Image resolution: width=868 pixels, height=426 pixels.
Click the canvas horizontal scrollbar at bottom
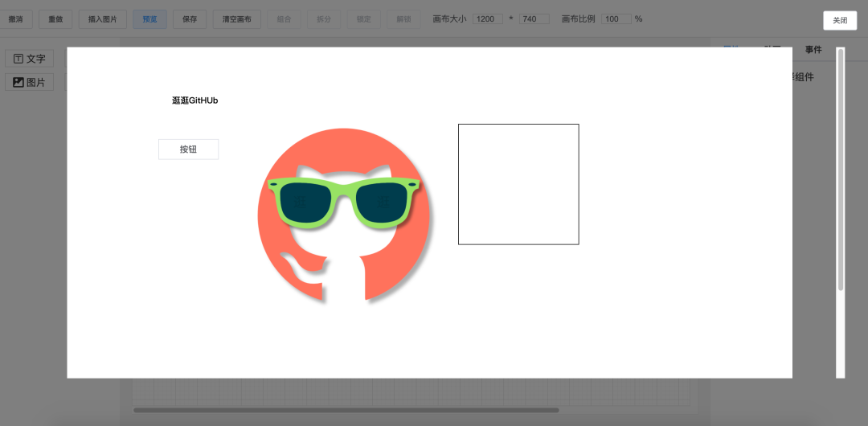point(346,411)
